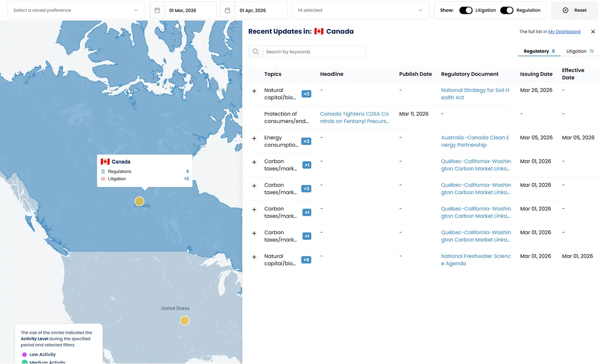Click the end date calendar icon
Screen dimensions: 604x364
pos(228,10)
